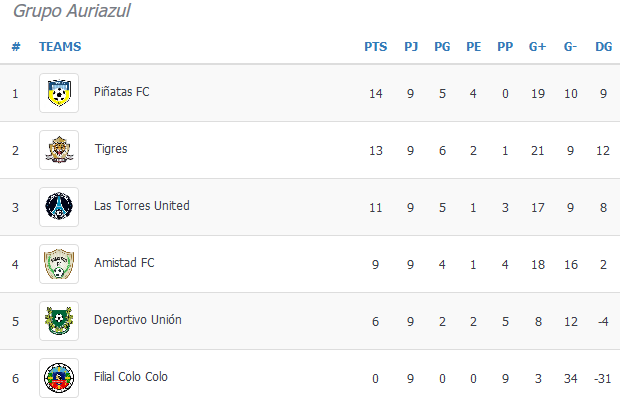Select the Amistad FC shield logo
The height and width of the screenshot is (402, 620).
click(59, 264)
